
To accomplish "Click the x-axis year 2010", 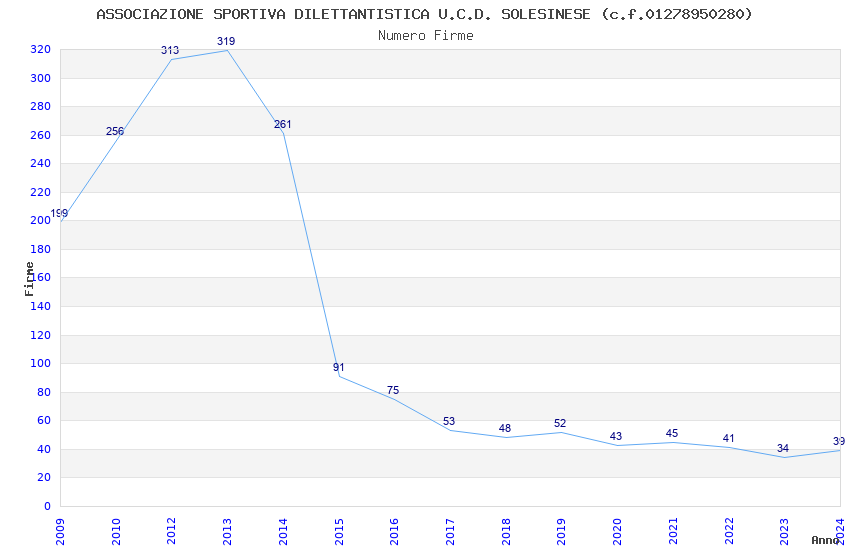I will pyautogui.click(x=116, y=532).
